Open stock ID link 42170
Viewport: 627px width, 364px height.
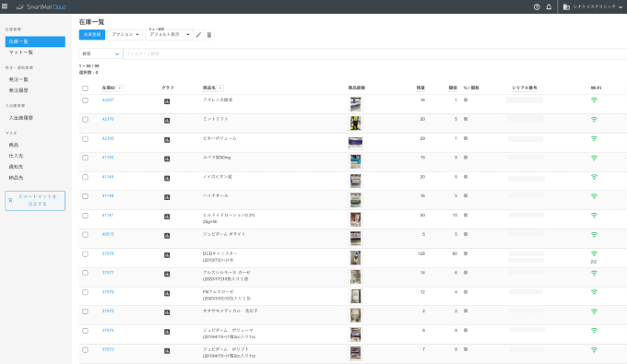point(108,119)
